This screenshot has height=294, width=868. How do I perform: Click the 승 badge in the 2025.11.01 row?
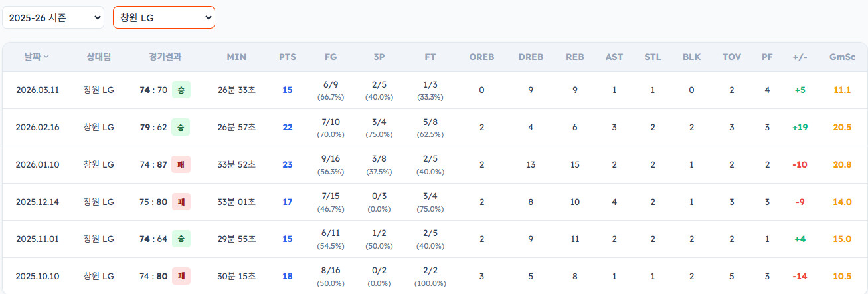(181, 239)
